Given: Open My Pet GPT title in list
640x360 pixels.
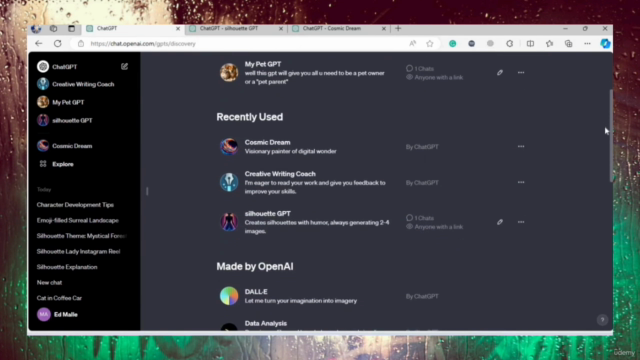Looking at the screenshot, I should 263,64.
